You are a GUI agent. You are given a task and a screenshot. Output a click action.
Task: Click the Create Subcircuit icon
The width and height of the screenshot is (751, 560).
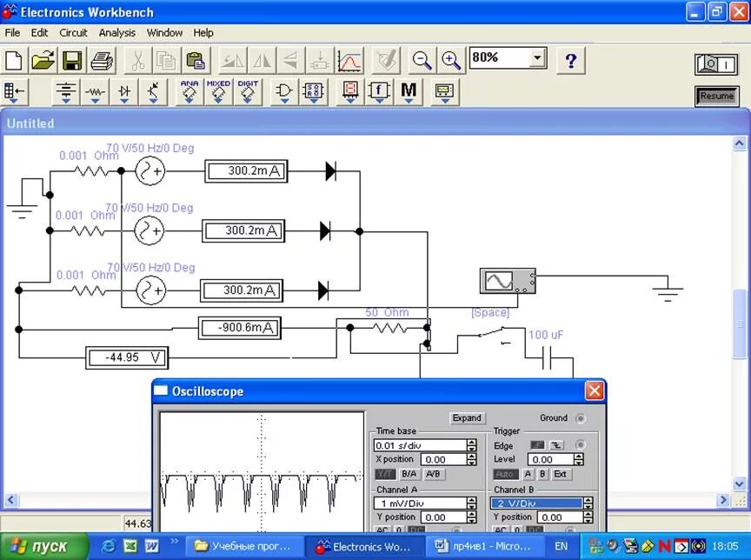(320, 60)
